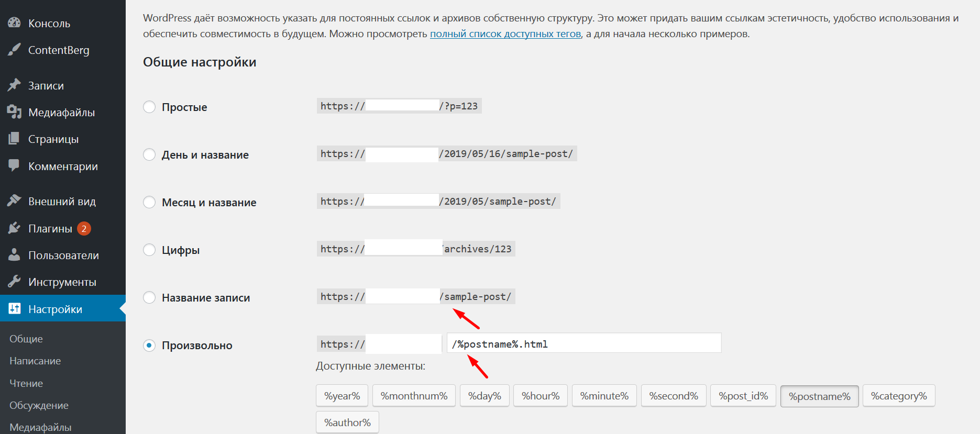
Task: Click the custom structure text field
Action: pos(583,343)
